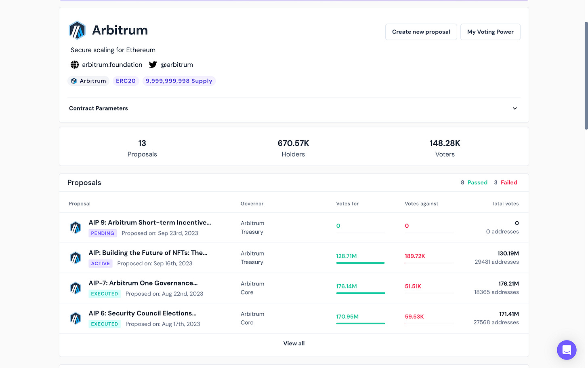Image resolution: width=588 pixels, height=368 pixels.
Task: Click the Create new proposal button
Action: [421, 32]
